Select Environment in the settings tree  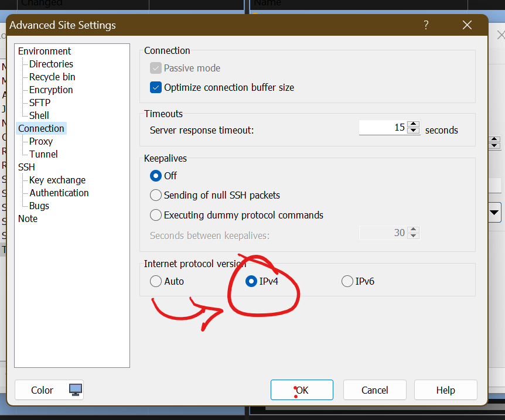click(x=45, y=51)
